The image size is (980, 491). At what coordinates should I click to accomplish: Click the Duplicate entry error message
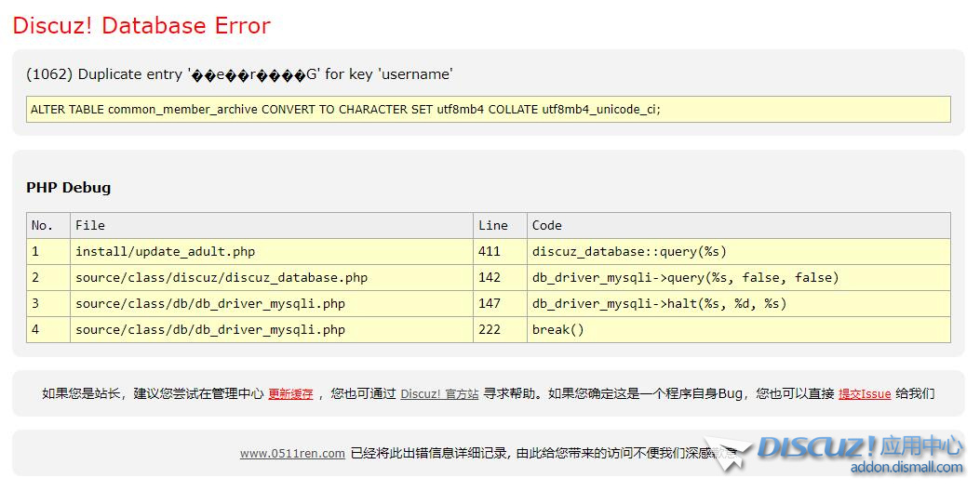pos(239,74)
